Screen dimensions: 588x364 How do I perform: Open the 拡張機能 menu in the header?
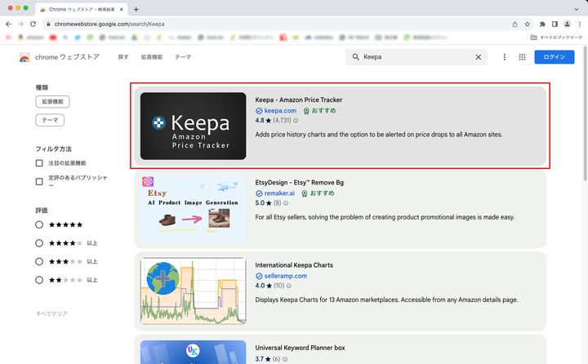152,57
